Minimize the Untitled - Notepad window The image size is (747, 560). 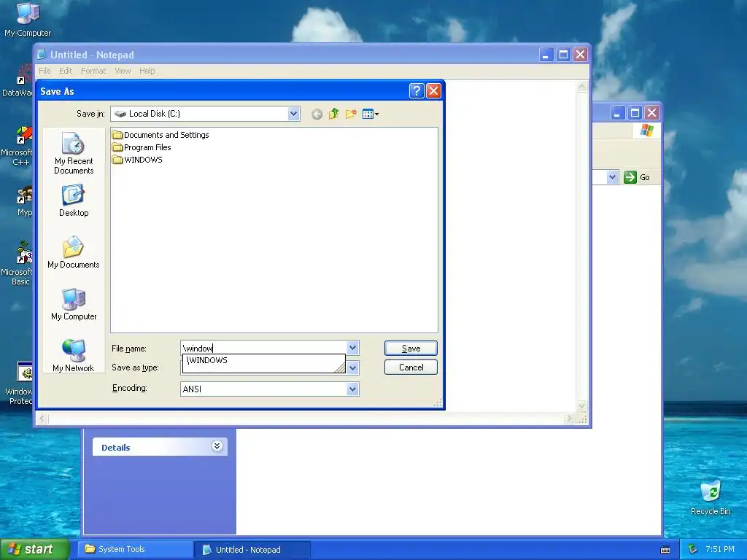(546, 55)
